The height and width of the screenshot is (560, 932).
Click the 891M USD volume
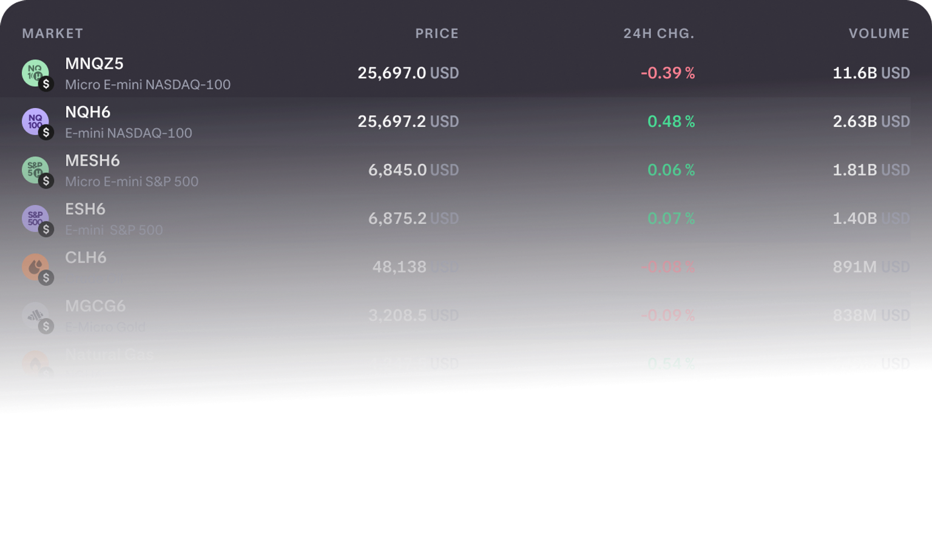coord(871,267)
